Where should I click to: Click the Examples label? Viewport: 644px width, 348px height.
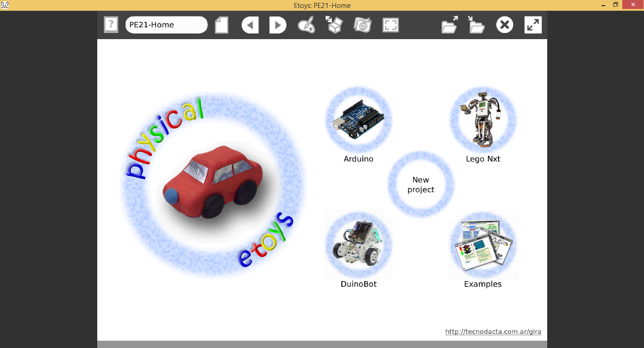click(x=483, y=284)
